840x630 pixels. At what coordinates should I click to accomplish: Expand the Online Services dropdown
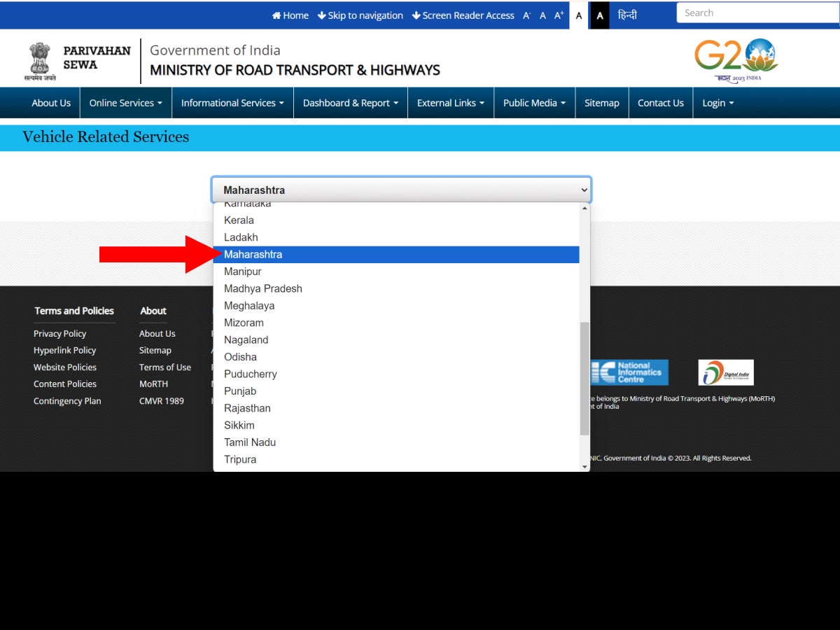125,102
